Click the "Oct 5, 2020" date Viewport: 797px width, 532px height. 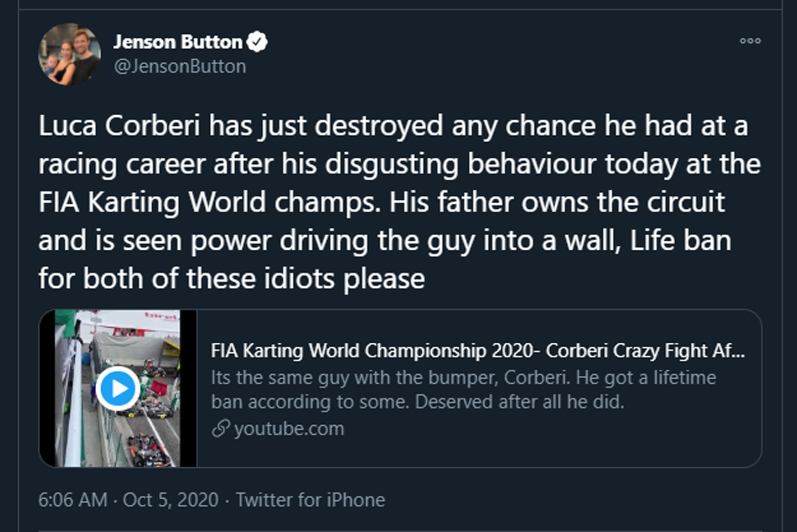[x=170, y=500]
